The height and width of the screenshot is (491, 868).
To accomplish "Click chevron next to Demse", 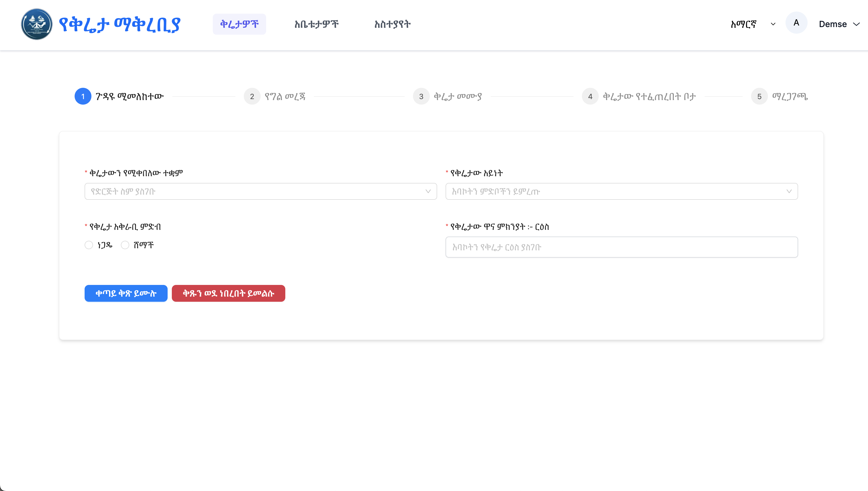I will [856, 24].
